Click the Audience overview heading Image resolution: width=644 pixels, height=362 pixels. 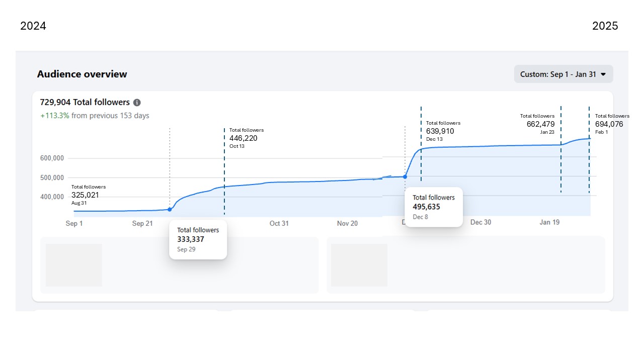pyautogui.click(x=82, y=74)
